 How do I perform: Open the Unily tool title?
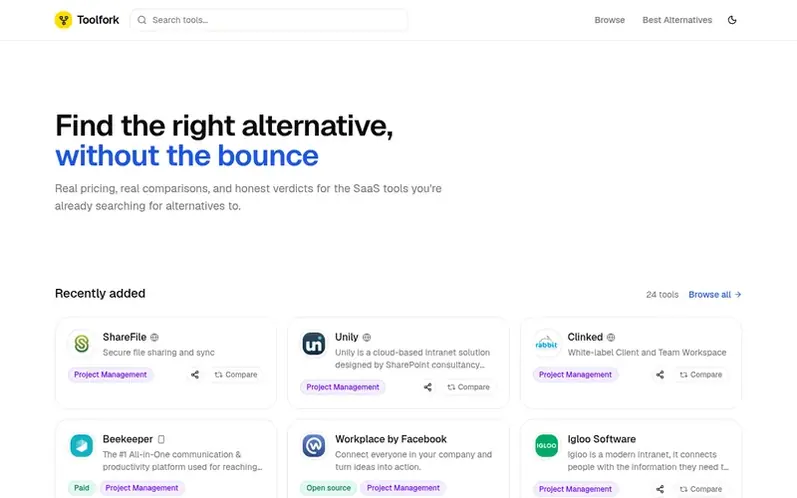click(347, 337)
